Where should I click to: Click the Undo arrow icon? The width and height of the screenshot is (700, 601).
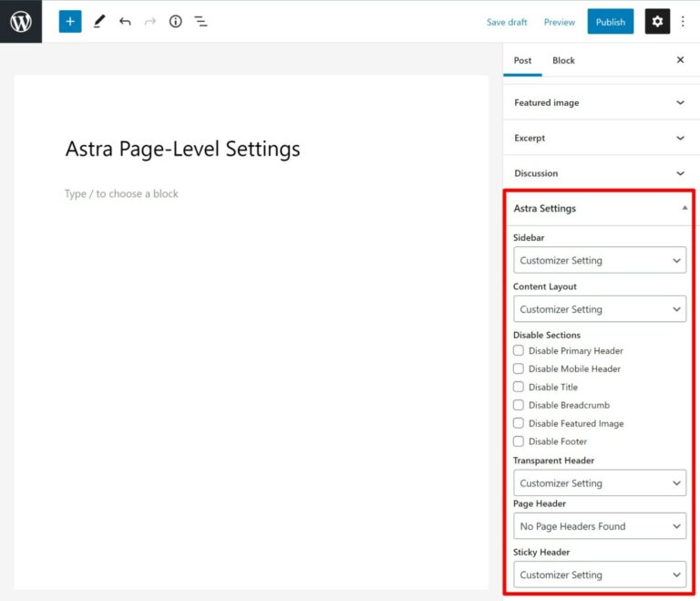tap(125, 22)
